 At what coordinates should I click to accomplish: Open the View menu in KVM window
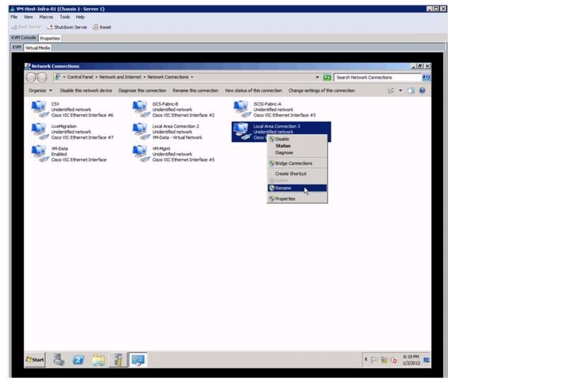(x=28, y=17)
